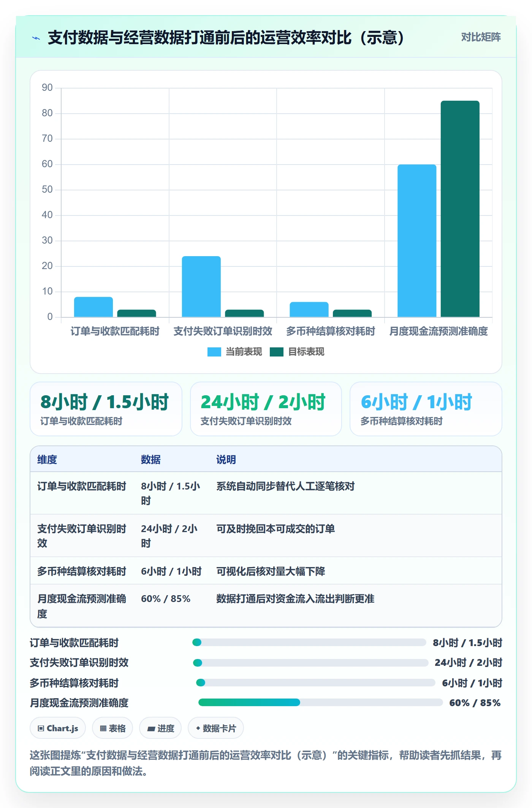This screenshot has height=808, width=532.
Task: Click the 月度现金流预测准确度 label on the chart axis
Action: coord(439,331)
